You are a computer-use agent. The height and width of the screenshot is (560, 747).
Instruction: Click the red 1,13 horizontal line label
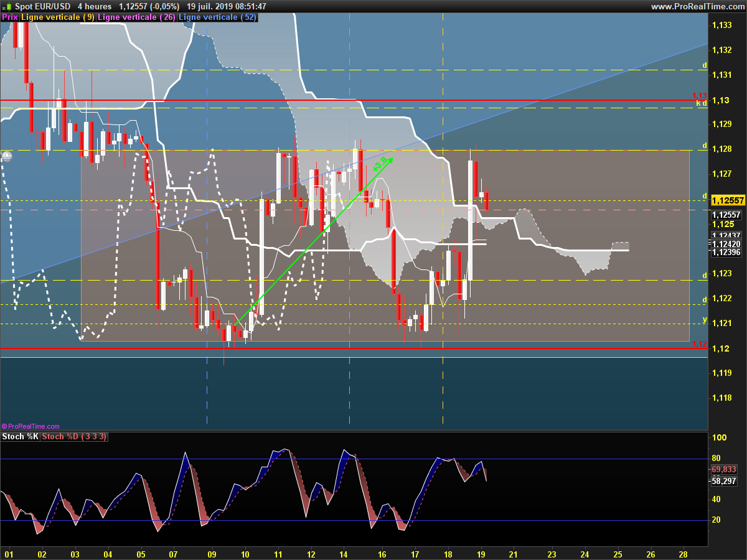pos(699,96)
